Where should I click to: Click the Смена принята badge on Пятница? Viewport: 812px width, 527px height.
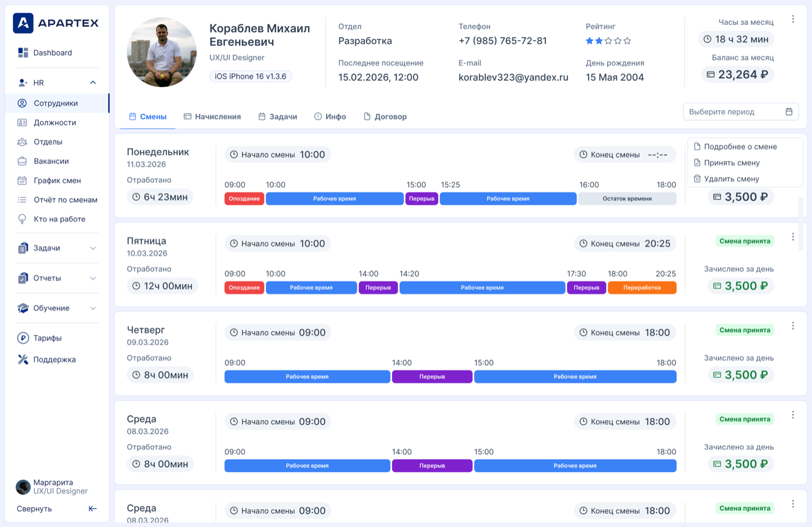745,241
